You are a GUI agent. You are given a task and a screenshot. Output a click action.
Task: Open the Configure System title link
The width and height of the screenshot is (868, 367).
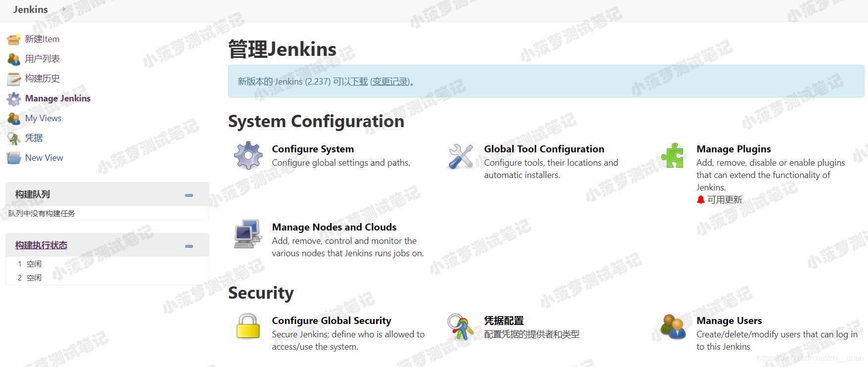pyautogui.click(x=313, y=149)
